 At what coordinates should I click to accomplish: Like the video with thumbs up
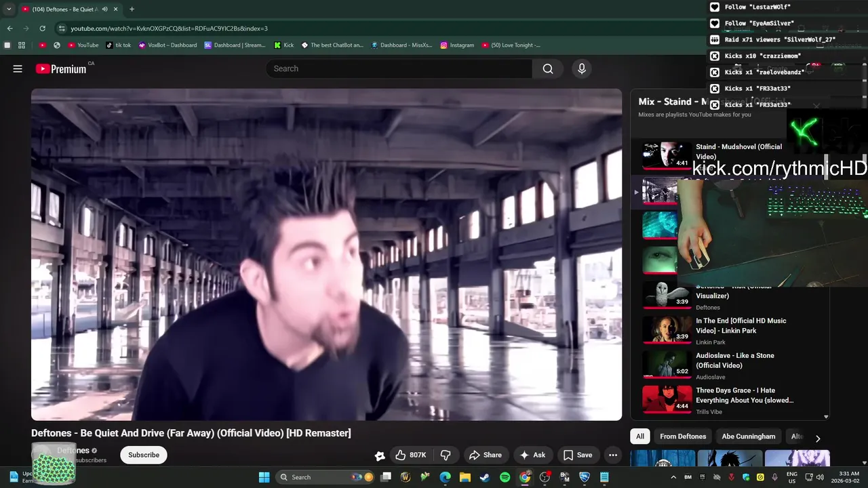coord(411,455)
